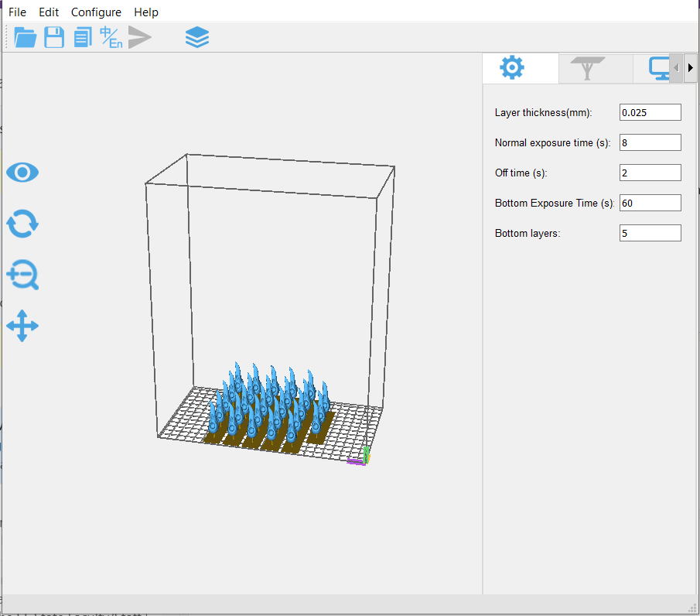Select the rotate view circular arrows icon
Image resolution: width=700 pixels, height=616 pixels.
[x=22, y=224]
